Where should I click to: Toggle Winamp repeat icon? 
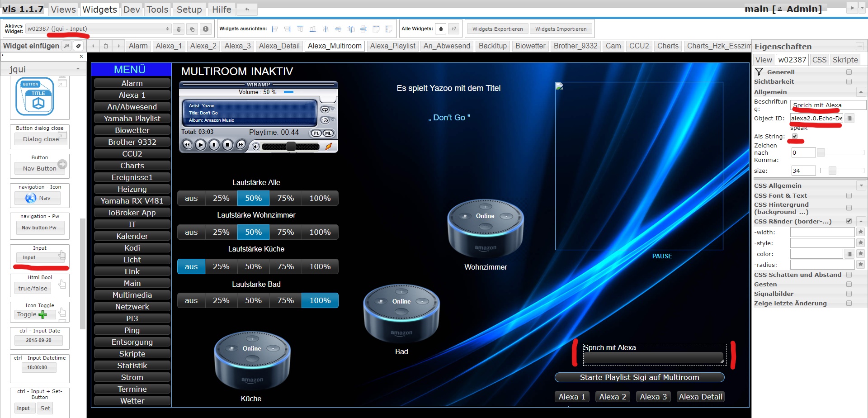pos(325,110)
